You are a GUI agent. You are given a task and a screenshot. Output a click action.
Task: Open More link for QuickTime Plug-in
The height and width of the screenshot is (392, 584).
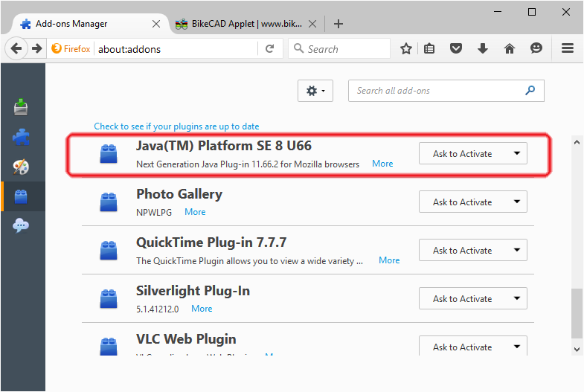point(389,260)
